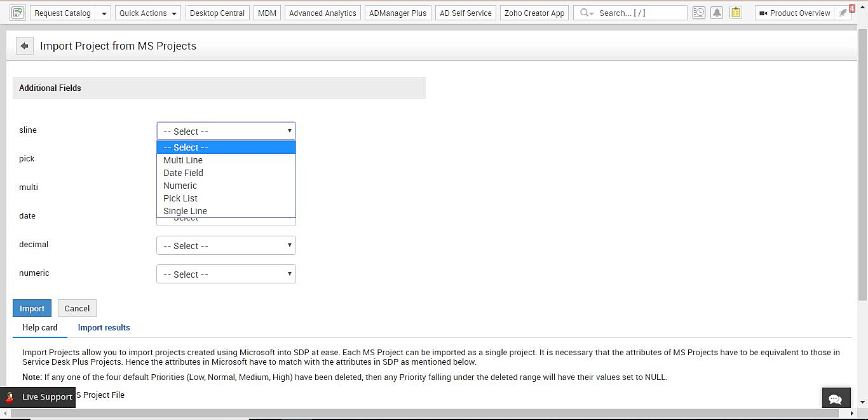This screenshot has height=420, width=868.
Task: Choose Numeric option in list
Action: [226, 186]
